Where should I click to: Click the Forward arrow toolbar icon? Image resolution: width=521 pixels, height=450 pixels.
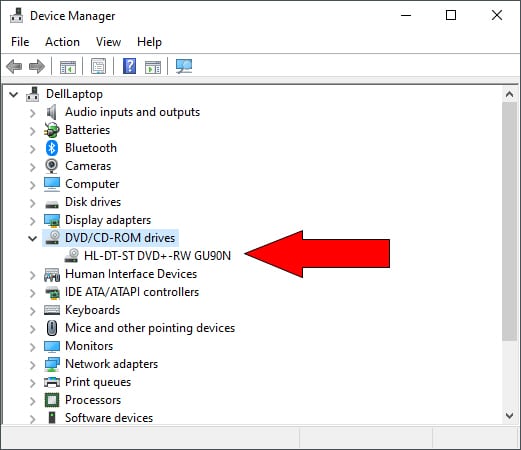tap(37, 66)
